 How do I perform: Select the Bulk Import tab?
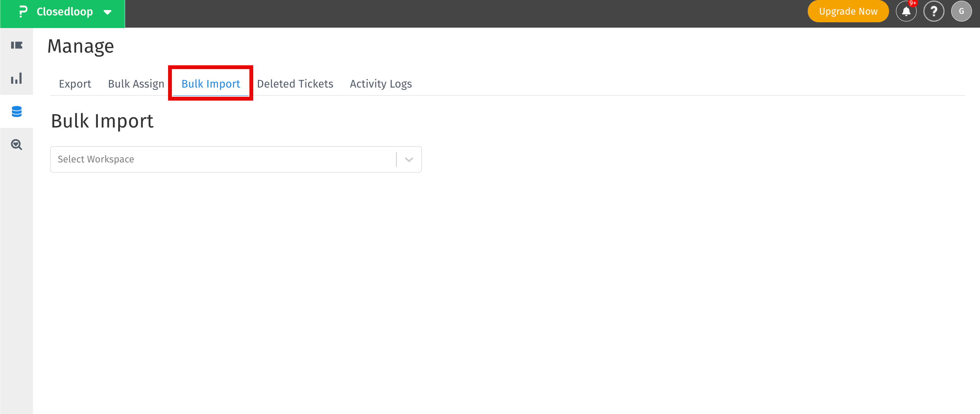coord(211,84)
